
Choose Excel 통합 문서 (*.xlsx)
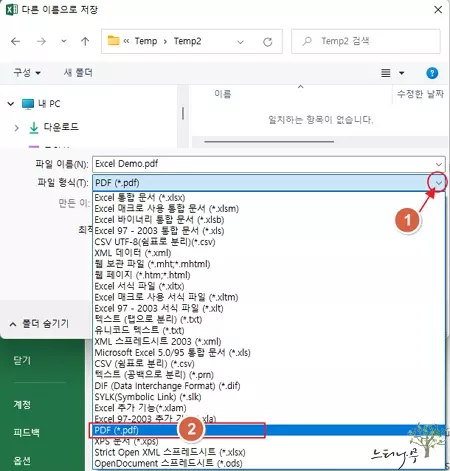pyautogui.click(x=269, y=198)
